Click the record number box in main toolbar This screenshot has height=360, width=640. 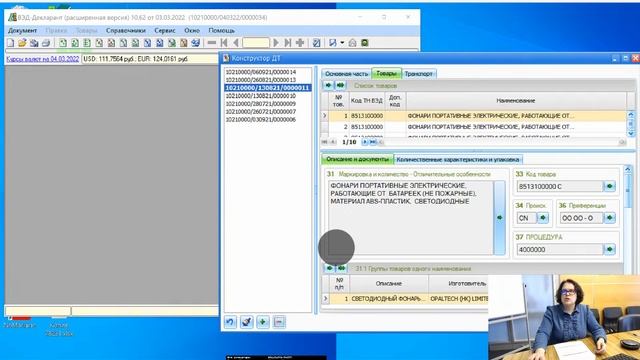click(x=256, y=42)
